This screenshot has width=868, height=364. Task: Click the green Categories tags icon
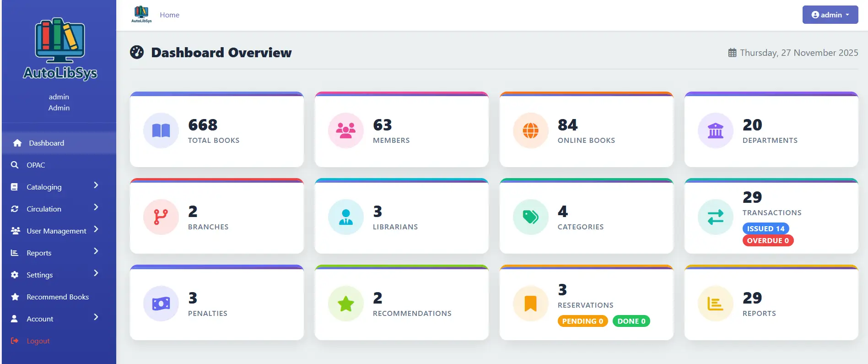(x=530, y=217)
